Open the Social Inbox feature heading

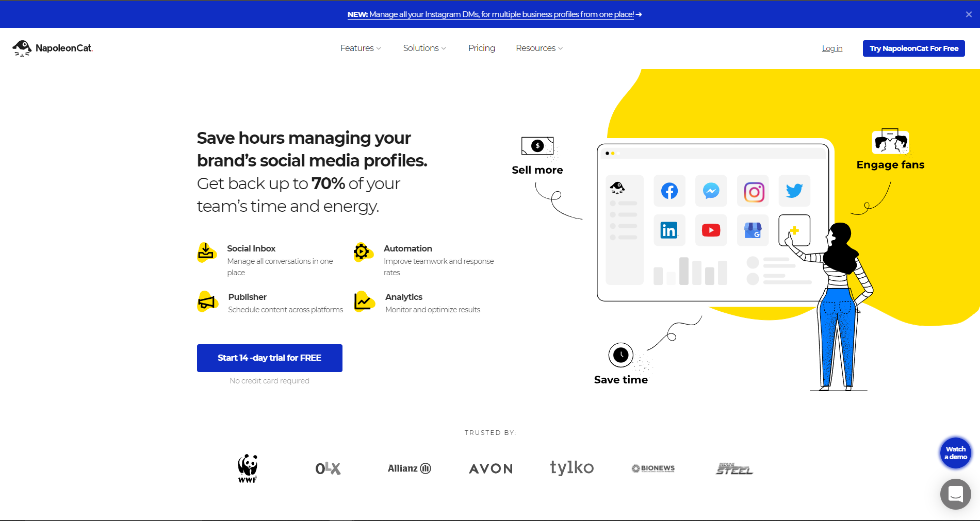tap(251, 248)
